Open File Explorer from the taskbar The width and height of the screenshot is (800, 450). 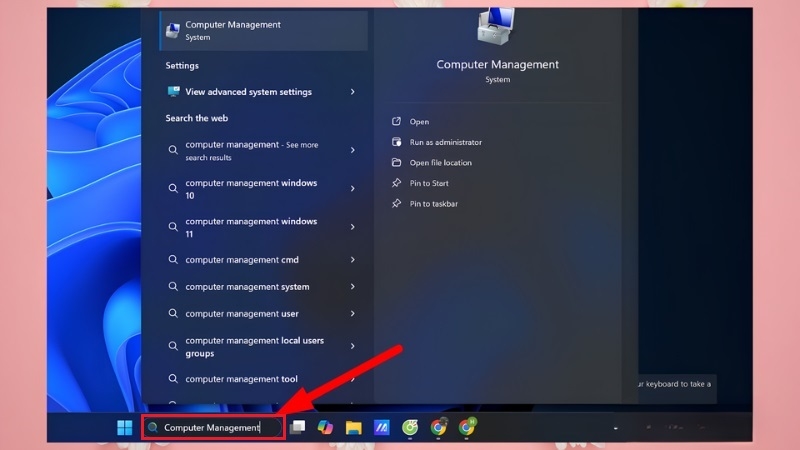point(353,427)
